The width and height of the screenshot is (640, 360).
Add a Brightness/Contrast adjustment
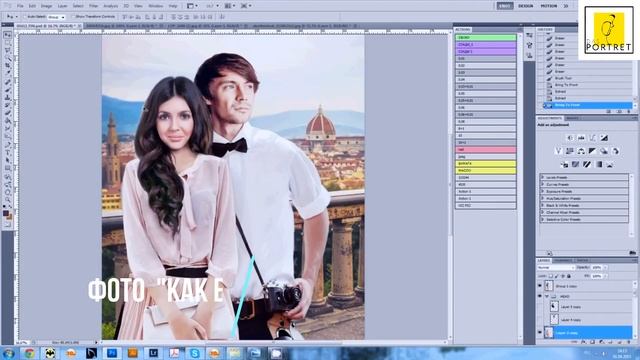pyautogui.click(x=570, y=138)
